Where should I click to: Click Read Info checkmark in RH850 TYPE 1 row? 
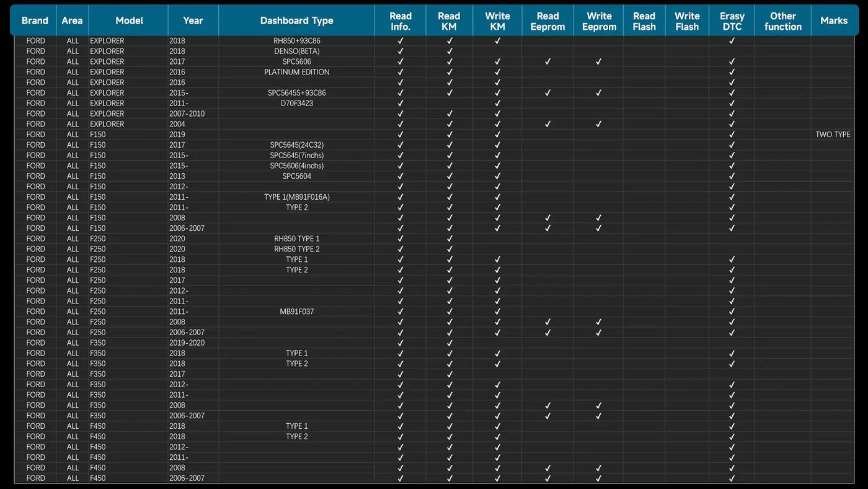coord(400,239)
